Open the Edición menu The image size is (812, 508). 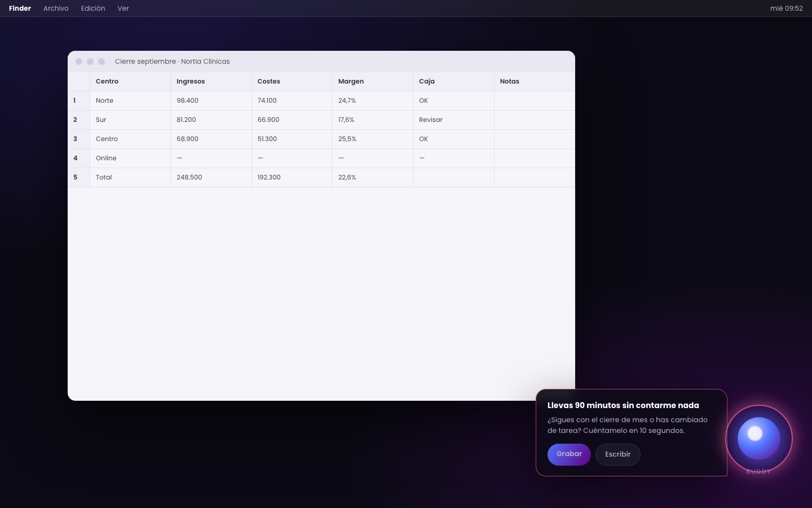[93, 8]
